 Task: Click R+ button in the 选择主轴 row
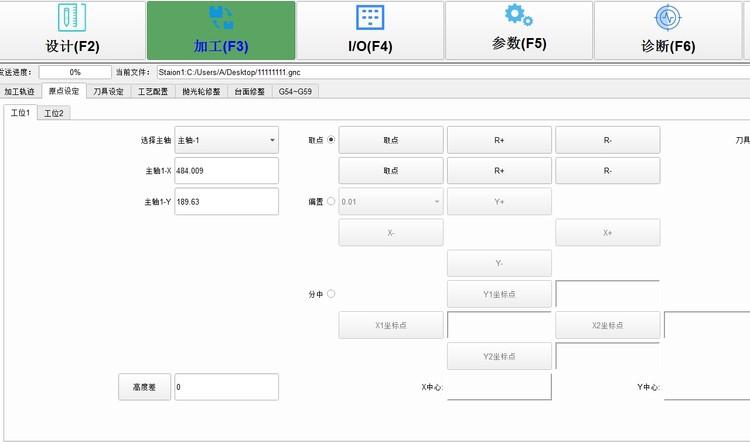click(x=499, y=140)
